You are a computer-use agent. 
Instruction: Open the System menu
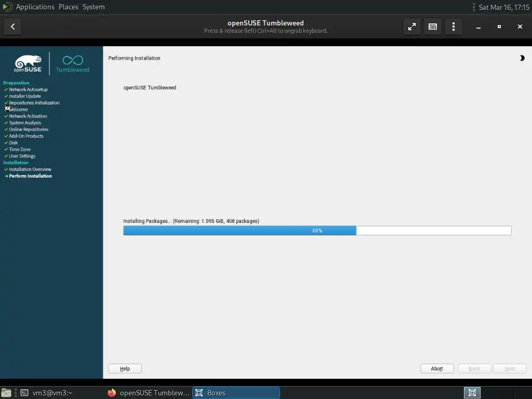click(94, 7)
